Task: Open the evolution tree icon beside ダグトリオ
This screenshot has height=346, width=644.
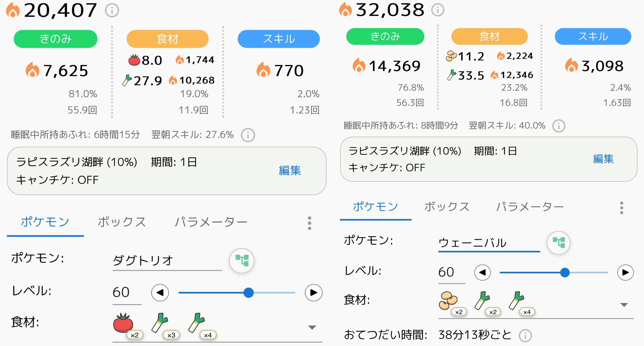Action: [x=242, y=260]
